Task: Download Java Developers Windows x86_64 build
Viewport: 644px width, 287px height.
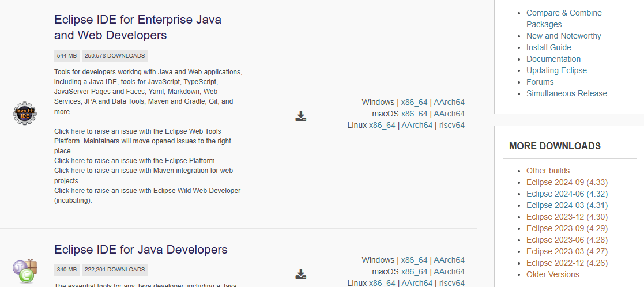Action: [414, 260]
